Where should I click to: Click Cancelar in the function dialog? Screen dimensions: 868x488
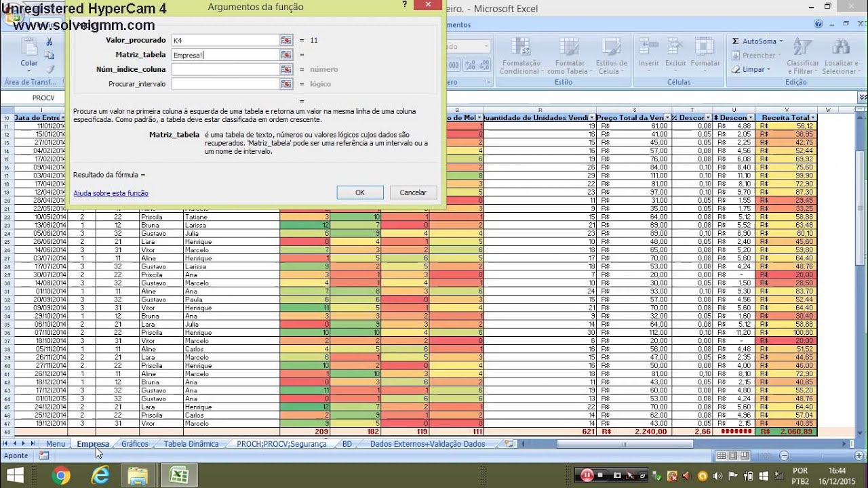point(413,192)
